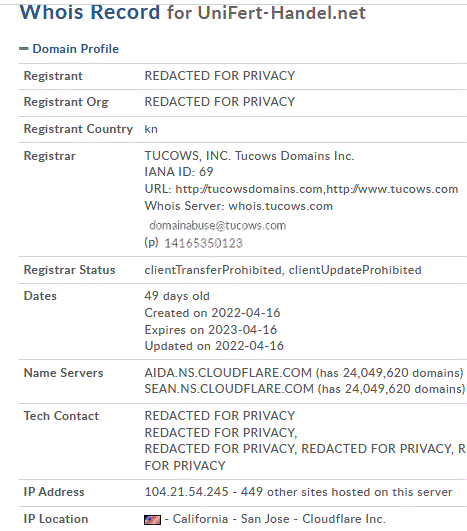467x531 pixels.
Task: Click the tucowsdomains.com URL text
Action: 249,189
